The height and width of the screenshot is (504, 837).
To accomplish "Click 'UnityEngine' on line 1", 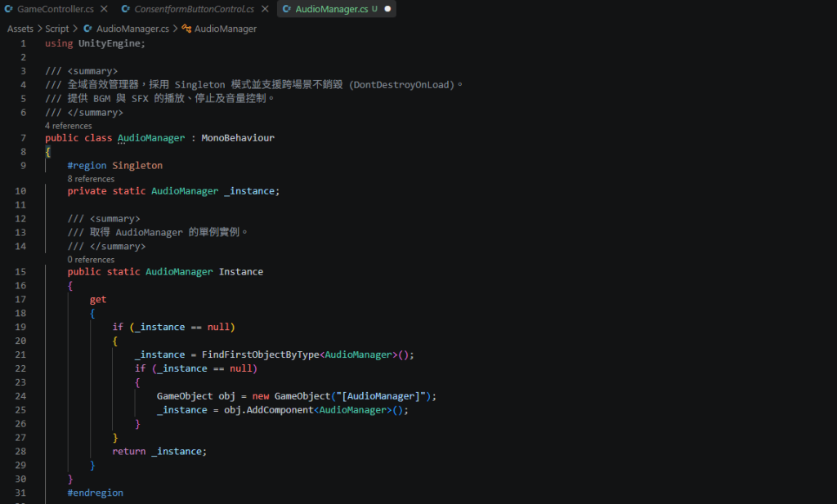I will [109, 44].
